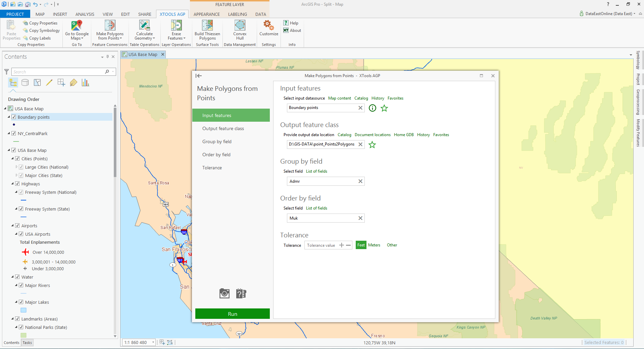Screen dimensions: 644x349
Task: Collapse the dialog navigation pane arrow
Action: 199,76
